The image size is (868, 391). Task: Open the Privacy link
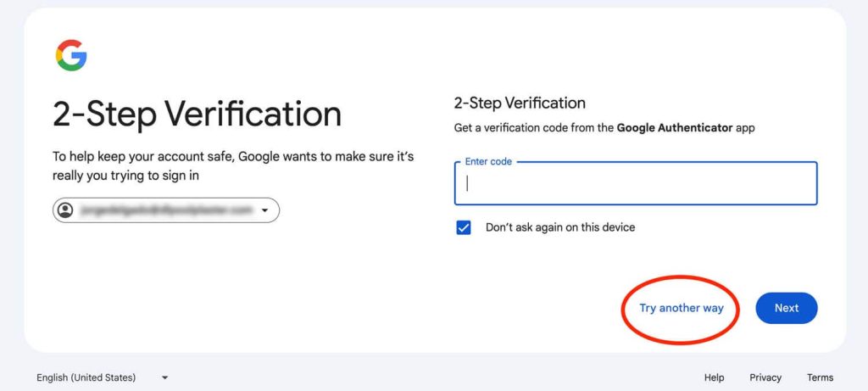click(x=765, y=377)
